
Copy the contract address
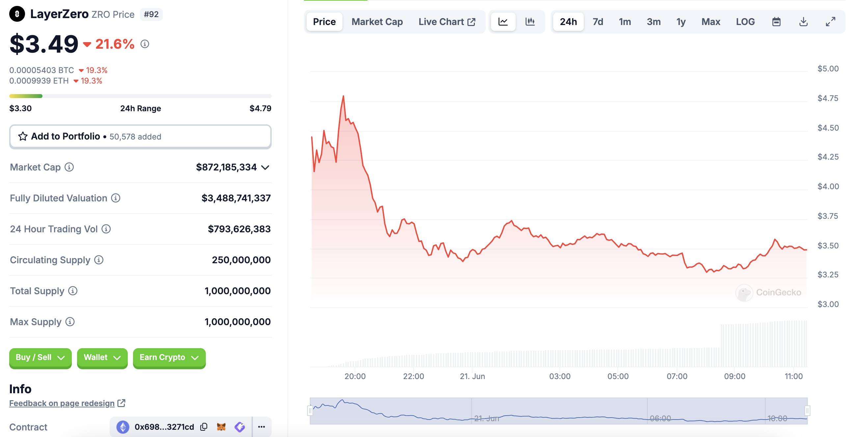[203, 427]
